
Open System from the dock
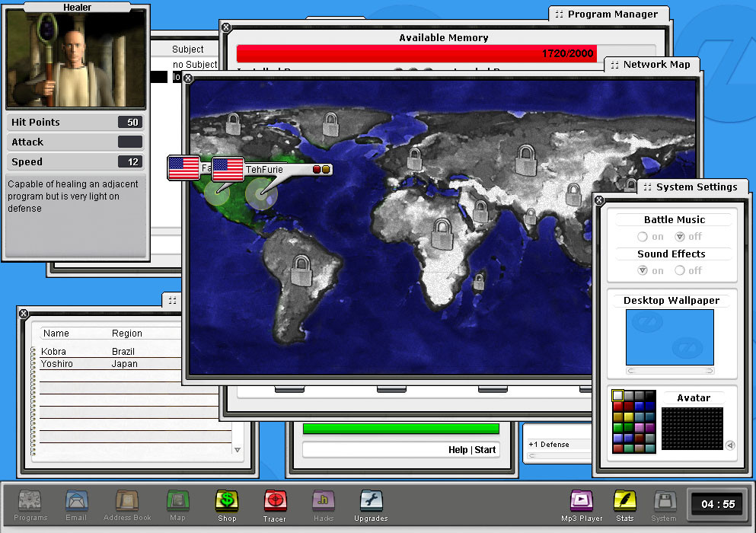664,505
